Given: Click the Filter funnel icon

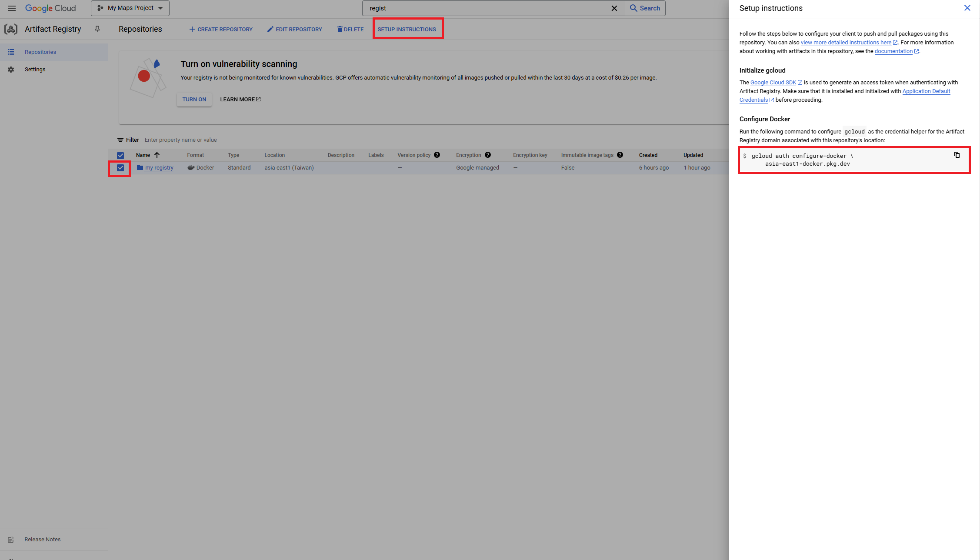Looking at the screenshot, I should tap(121, 140).
